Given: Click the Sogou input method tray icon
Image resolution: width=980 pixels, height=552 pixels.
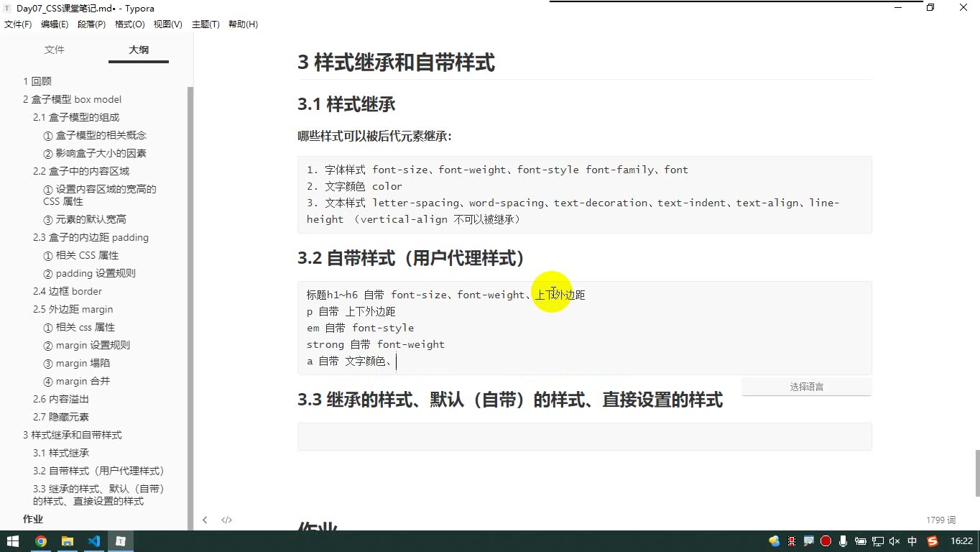Looking at the screenshot, I should (x=933, y=541).
